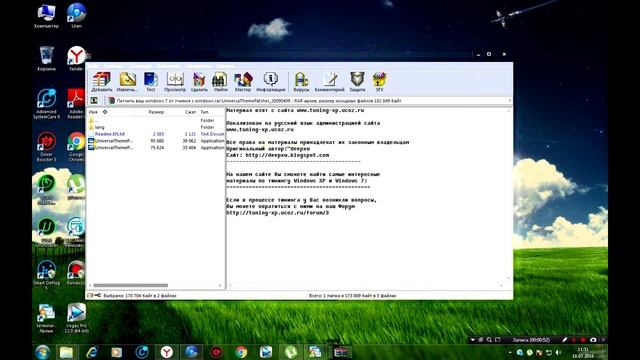
Task: Open the Комментарий (Comment) tool
Action: tap(330, 82)
